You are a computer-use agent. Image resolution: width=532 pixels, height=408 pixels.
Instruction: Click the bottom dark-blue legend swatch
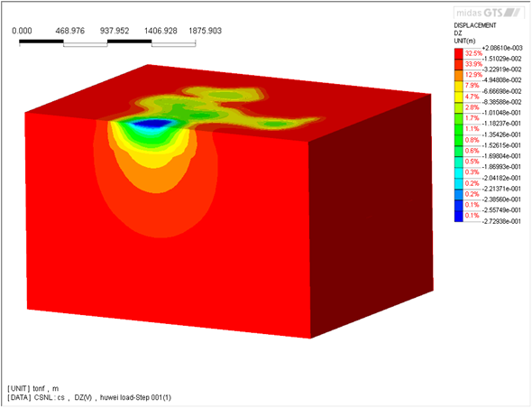point(459,217)
